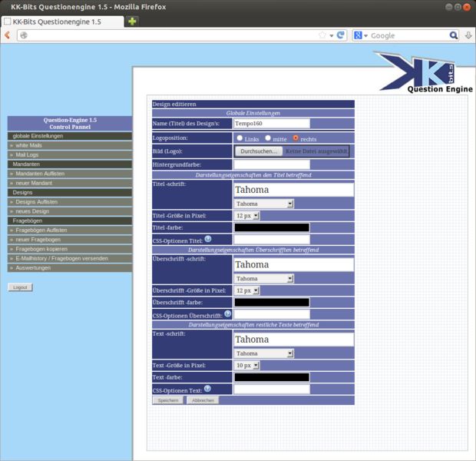Image resolution: width=476 pixels, height=461 pixels.
Task: Click the Speichern button
Action: click(x=168, y=400)
